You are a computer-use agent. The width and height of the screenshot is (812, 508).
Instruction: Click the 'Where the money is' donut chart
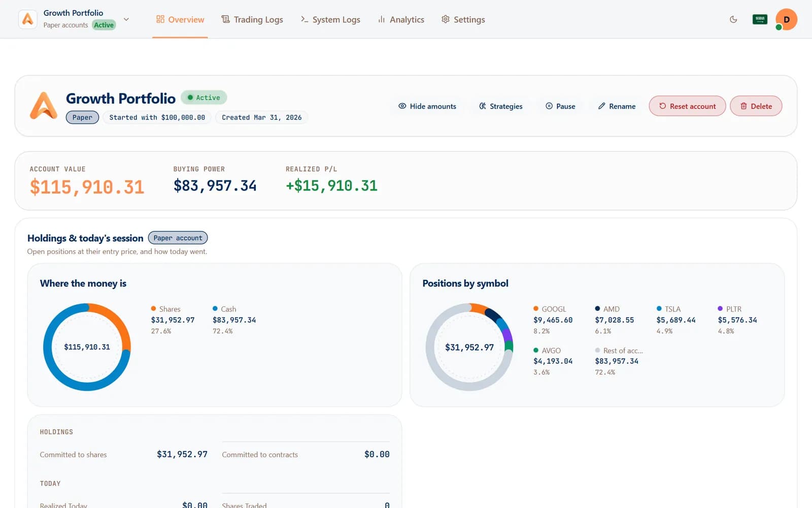tap(87, 347)
